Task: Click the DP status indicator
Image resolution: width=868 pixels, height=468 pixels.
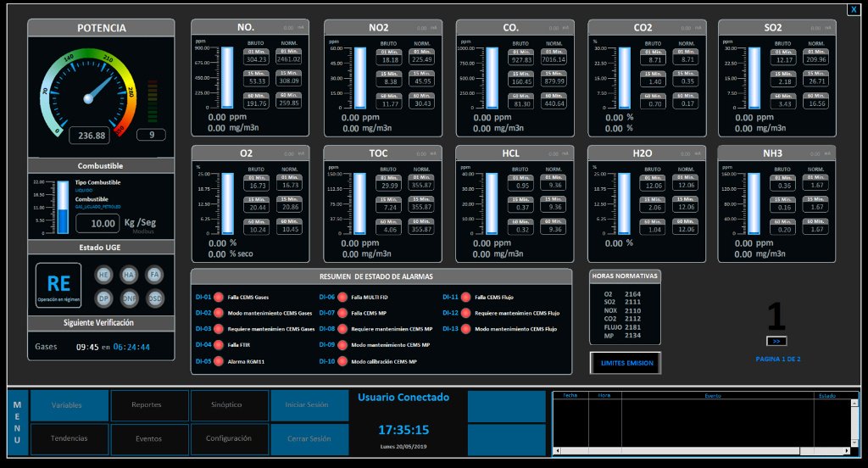Action: (103, 298)
